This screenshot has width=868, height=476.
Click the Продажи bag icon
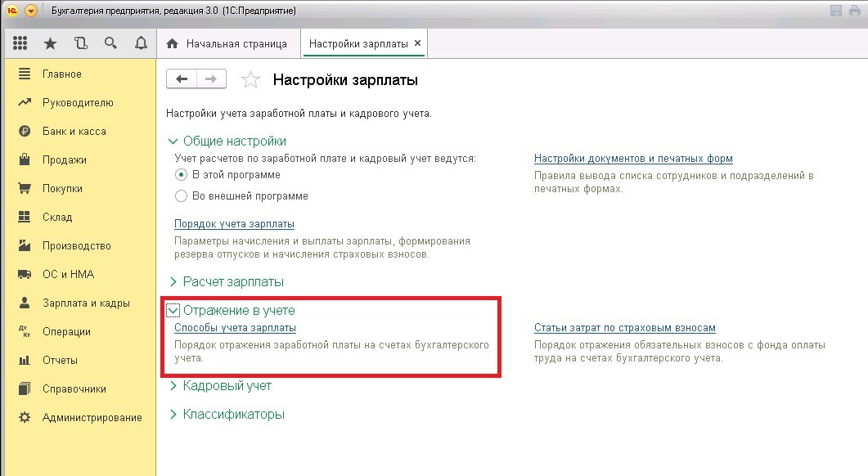coord(25,159)
